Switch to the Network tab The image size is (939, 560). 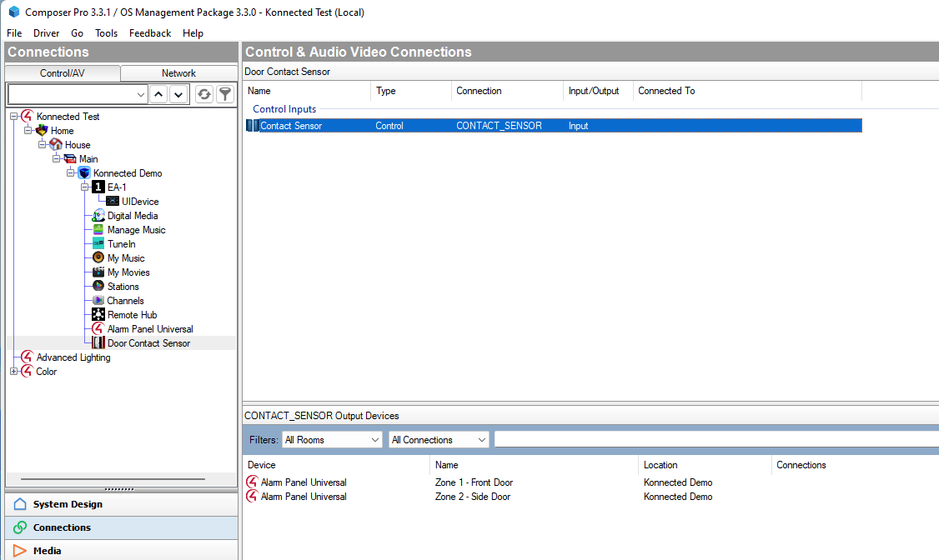(178, 72)
